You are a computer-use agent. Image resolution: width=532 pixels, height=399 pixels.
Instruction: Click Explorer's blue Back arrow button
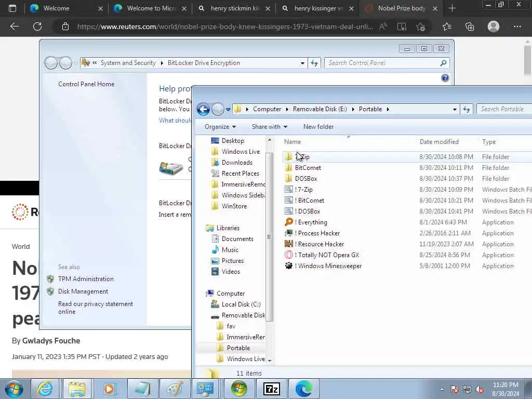(203, 109)
